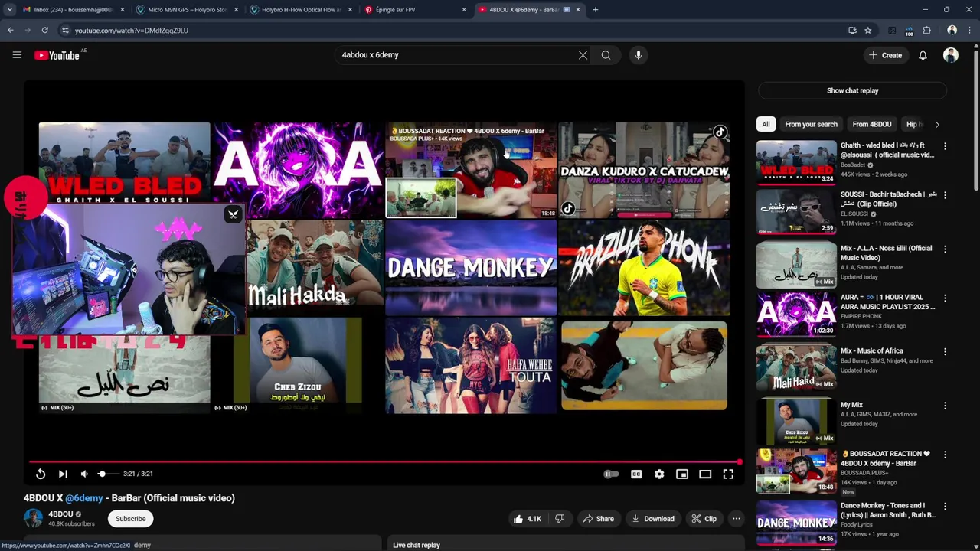This screenshot has width=980, height=551.
Task: Skip to the next video
Action: tap(63, 474)
